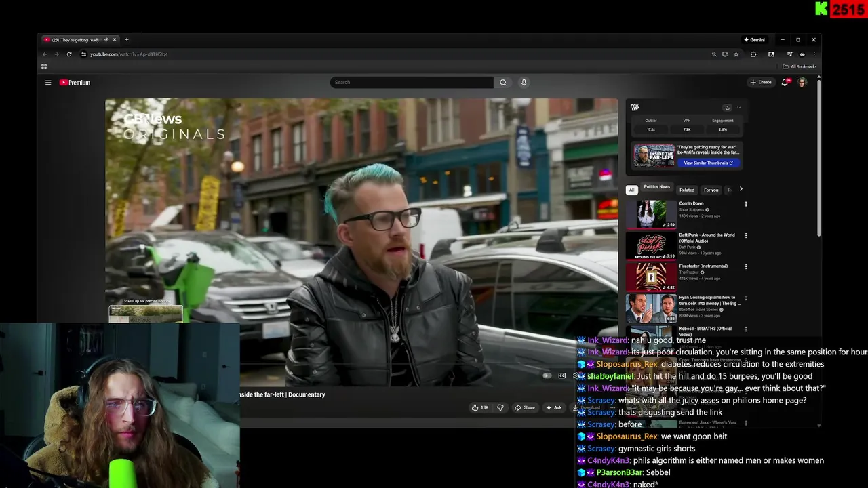This screenshot has height=488, width=868.
Task: Open the YouTube account avatar menu
Action: pos(802,83)
